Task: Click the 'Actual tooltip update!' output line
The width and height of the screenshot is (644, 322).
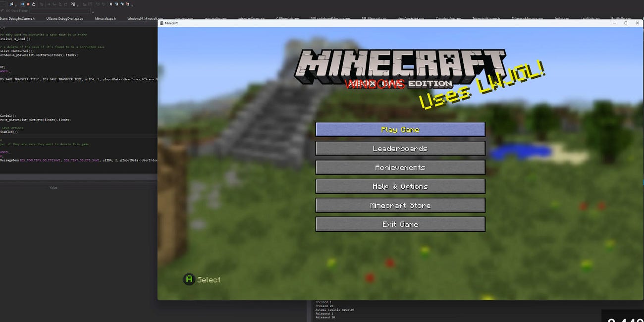Action: pos(335,310)
